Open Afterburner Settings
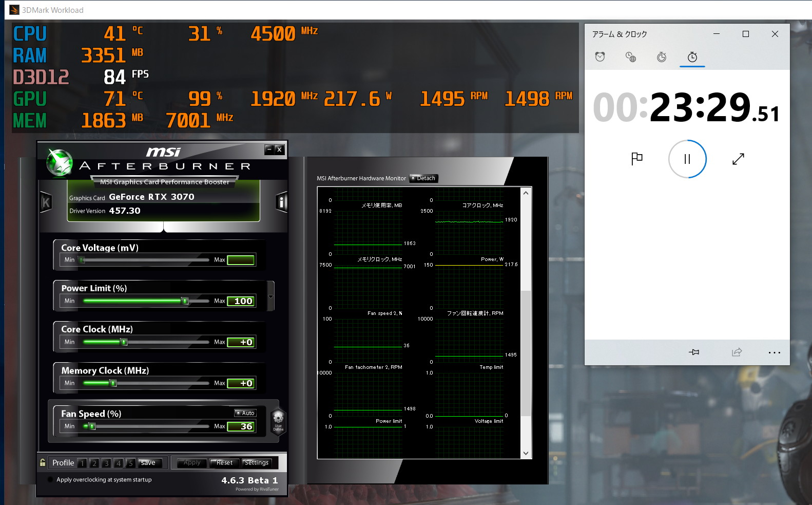The image size is (812, 505). point(257,463)
